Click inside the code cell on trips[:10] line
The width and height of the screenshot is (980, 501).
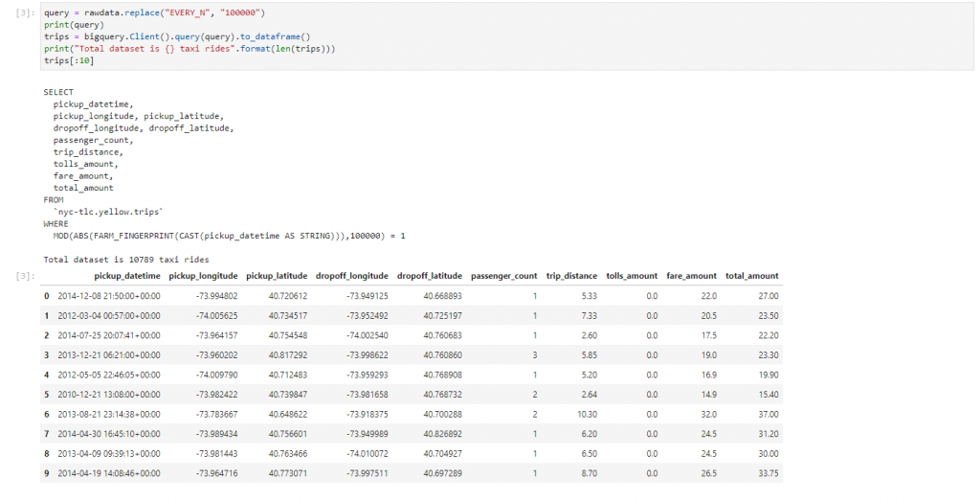[x=69, y=60]
